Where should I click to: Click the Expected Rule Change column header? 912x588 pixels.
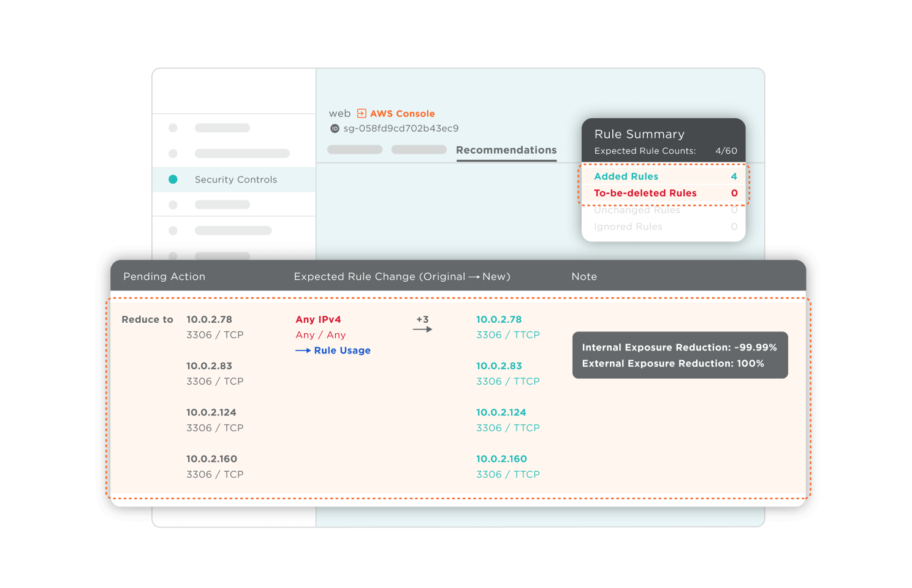point(402,276)
